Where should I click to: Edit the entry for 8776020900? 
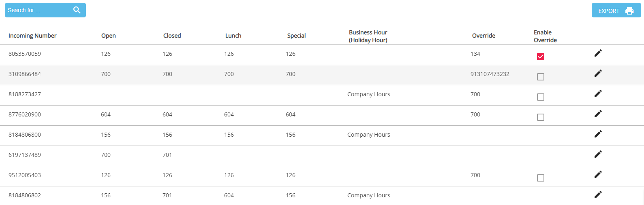pyautogui.click(x=598, y=114)
